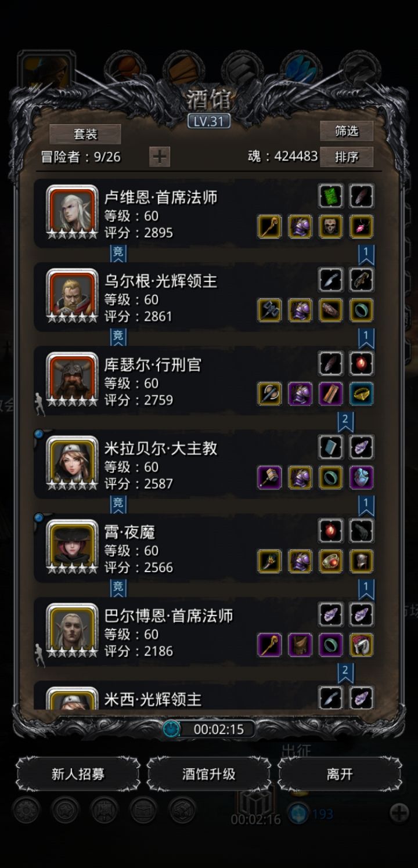Open the 套装 equipment set tab
Screen dimensions: 418x868
[85, 134]
